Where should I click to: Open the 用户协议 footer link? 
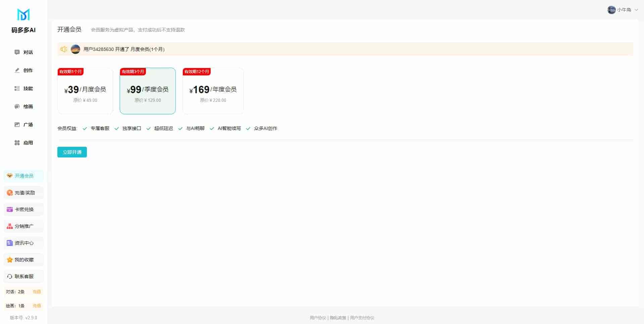point(318,318)
